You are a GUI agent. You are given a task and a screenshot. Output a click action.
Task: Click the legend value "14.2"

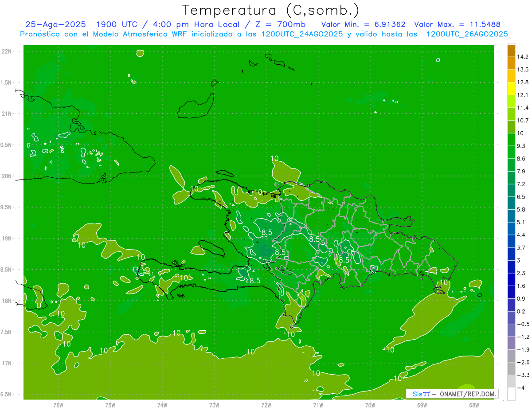click(523, 57)
